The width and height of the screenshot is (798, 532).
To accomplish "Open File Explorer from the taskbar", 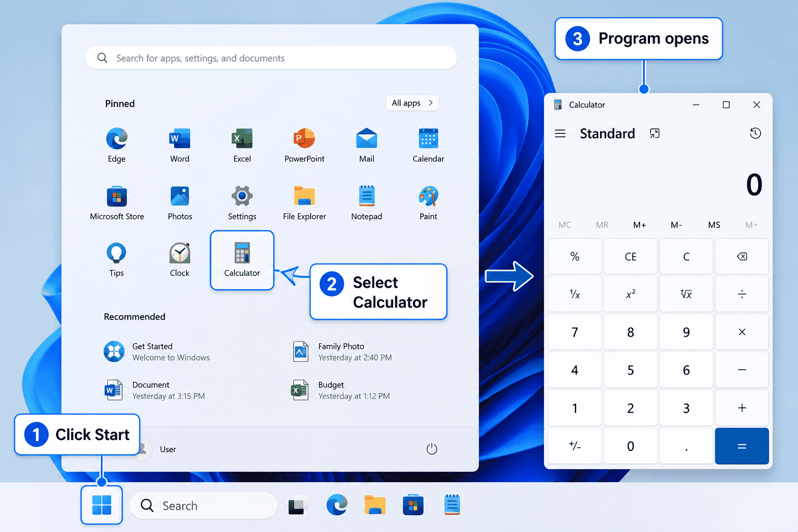I will (x=375, y=505).
